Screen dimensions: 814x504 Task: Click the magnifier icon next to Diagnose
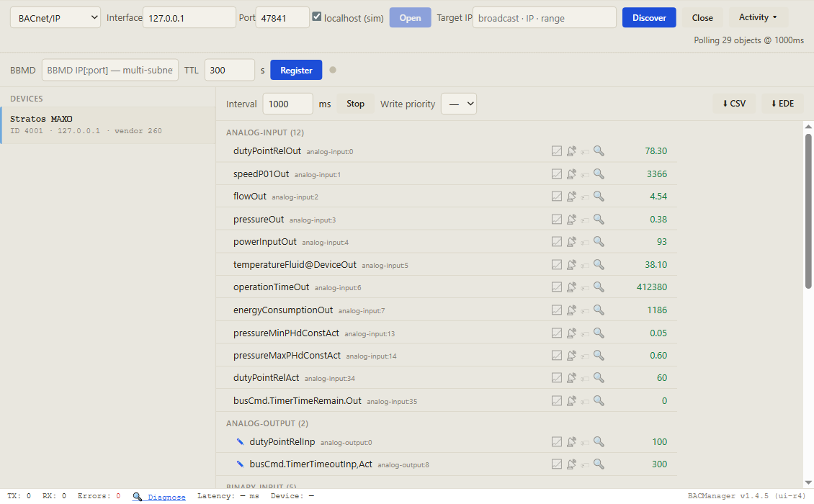click(x=137, y=497)
